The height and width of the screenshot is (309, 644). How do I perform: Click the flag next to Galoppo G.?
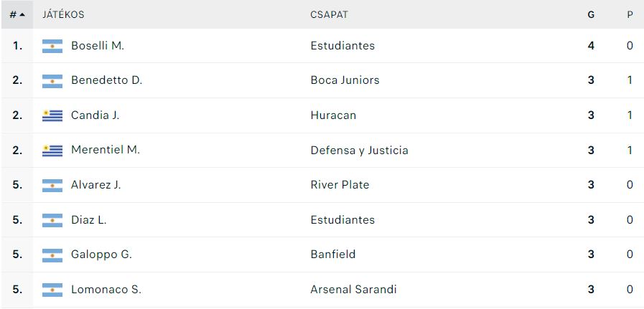[x=52, y=255]
